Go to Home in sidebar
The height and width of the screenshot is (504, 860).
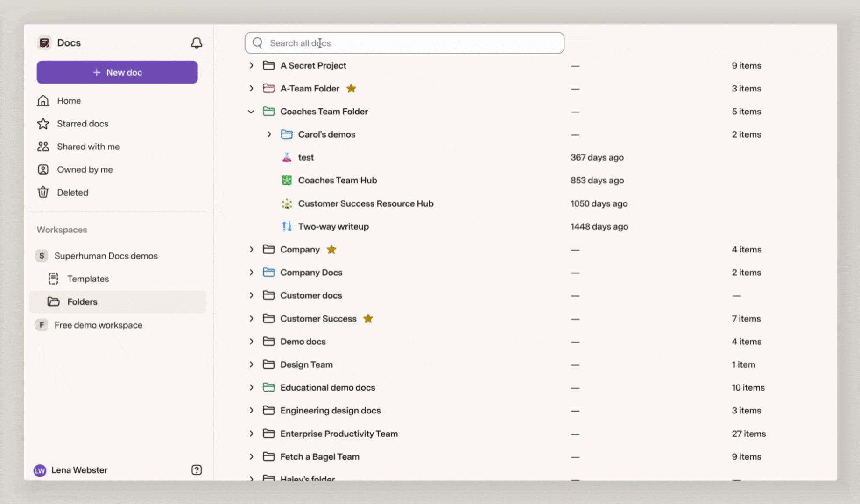click(x=117, y=101)
